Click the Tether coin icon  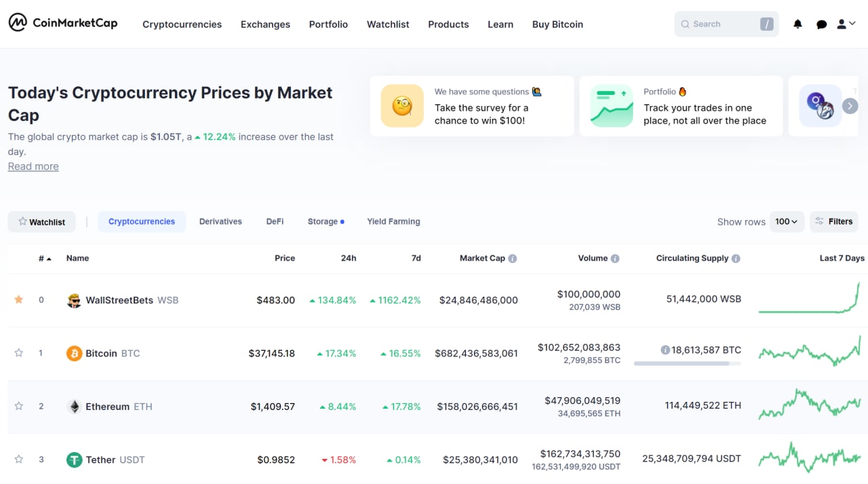(74, 460)
